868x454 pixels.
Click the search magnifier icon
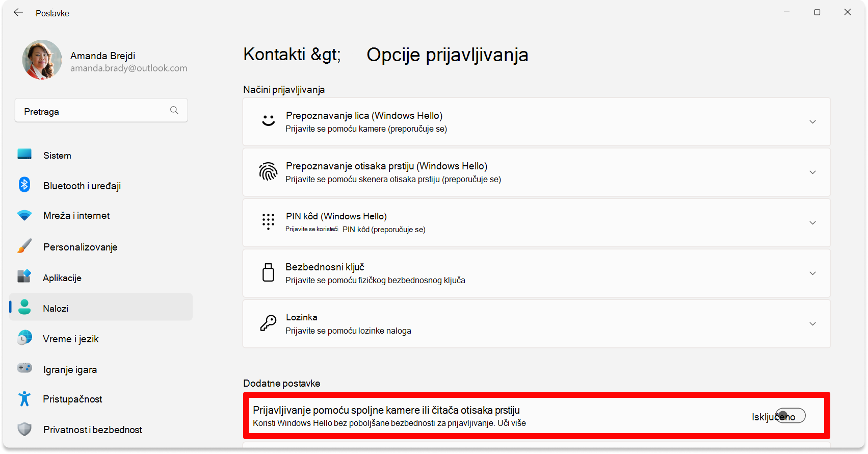(174, 110)
